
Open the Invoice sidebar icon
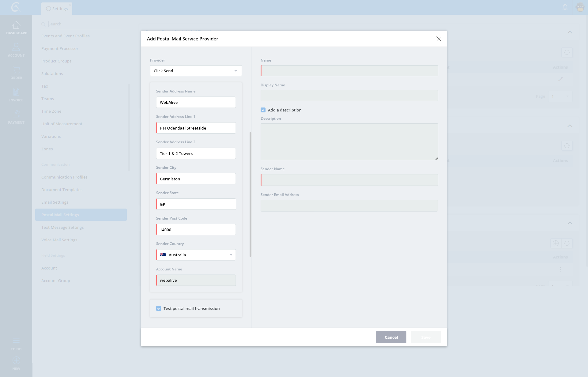(16, 92)
